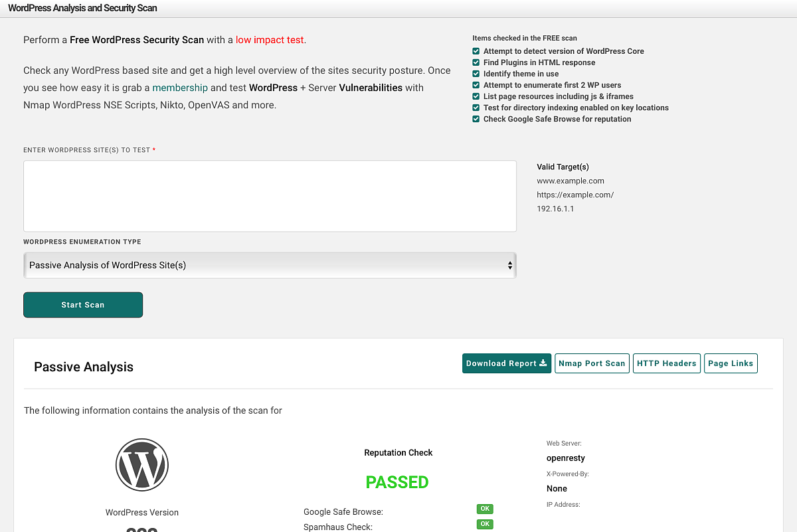Click the 'https://example.com/' valid target text
The height and width of the screenshot is (532, 797).
coord(575,195)
